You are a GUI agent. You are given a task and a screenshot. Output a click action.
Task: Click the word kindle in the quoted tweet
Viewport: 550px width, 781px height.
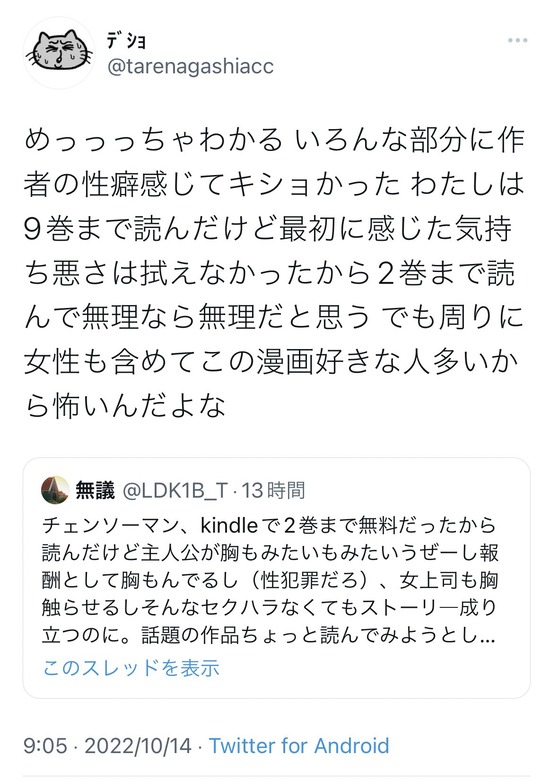tap(229, 525)
